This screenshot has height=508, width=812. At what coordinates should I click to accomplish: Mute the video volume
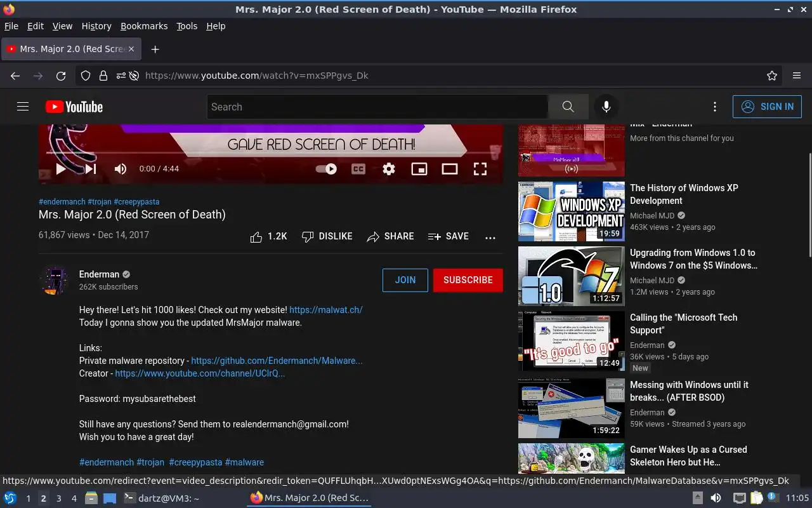tap(121, 169)
